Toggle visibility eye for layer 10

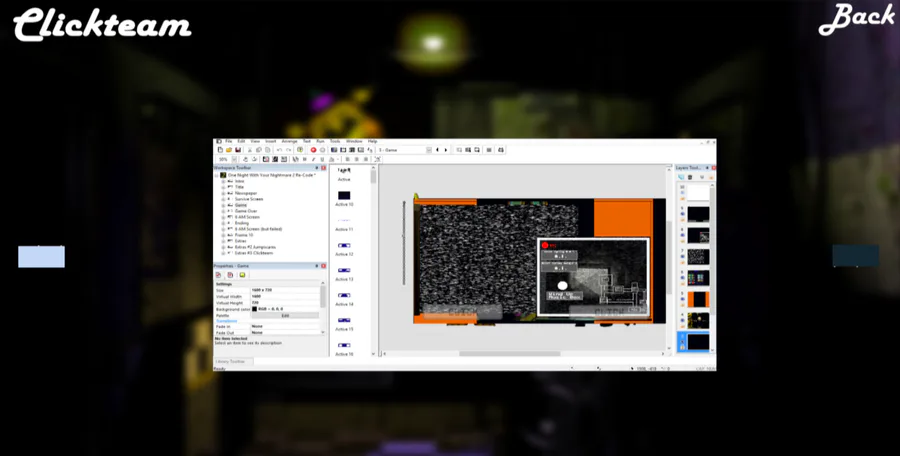click(x=682, y=193)
